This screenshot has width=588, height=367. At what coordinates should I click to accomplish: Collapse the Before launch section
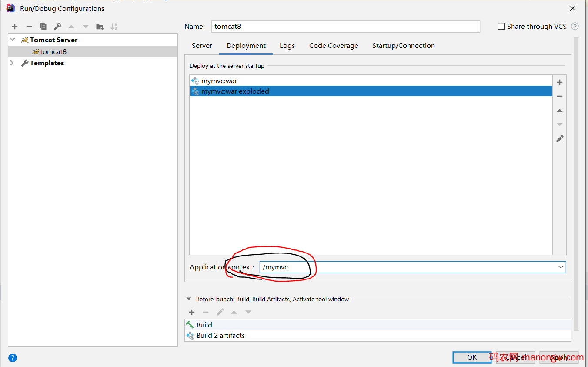coord(189,299)
